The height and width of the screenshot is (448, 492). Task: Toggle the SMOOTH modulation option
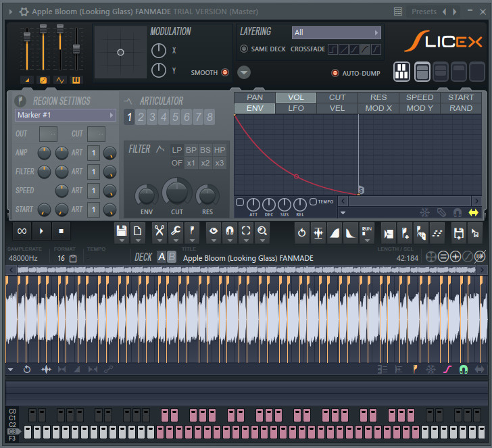pyautogui.click(x=225, y=72)
